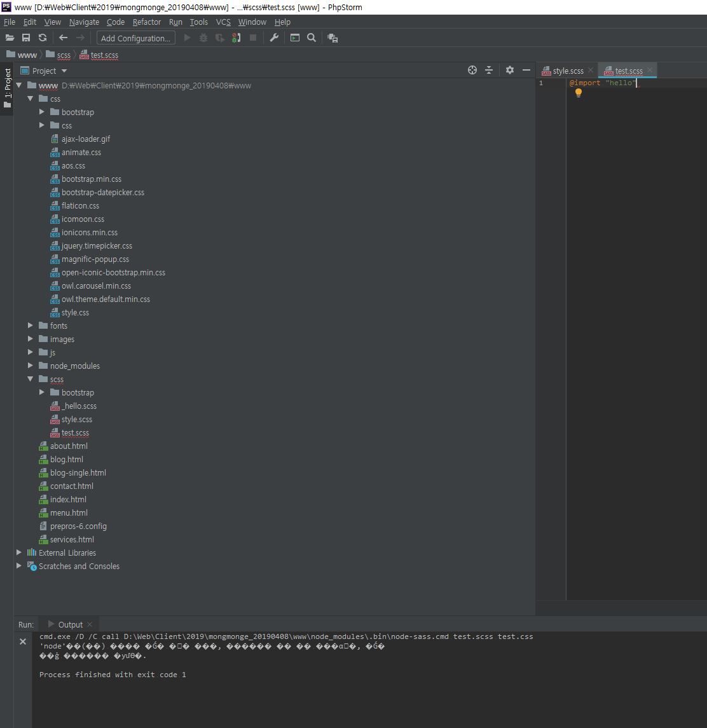Image resolution: width=707 pixels, height=728 pixels.
Task: Place cursor on the @import keyword
Action: [585, 83]
